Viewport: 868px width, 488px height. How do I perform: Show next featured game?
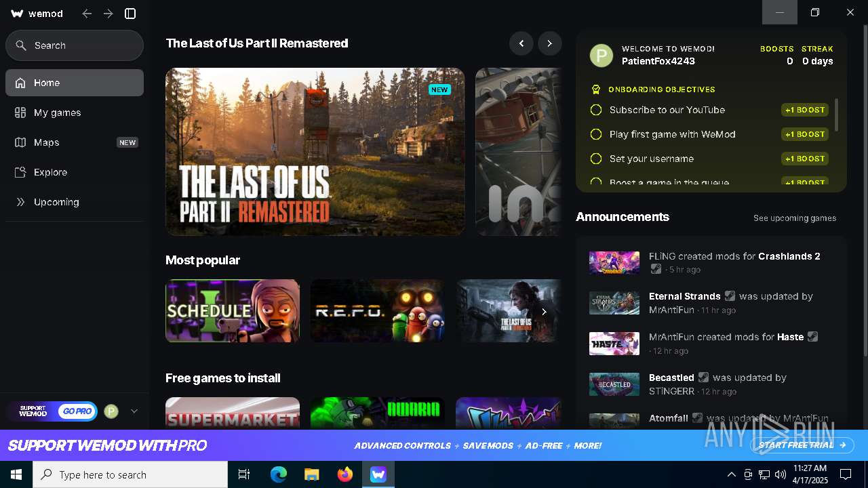(x=550, y=43)
